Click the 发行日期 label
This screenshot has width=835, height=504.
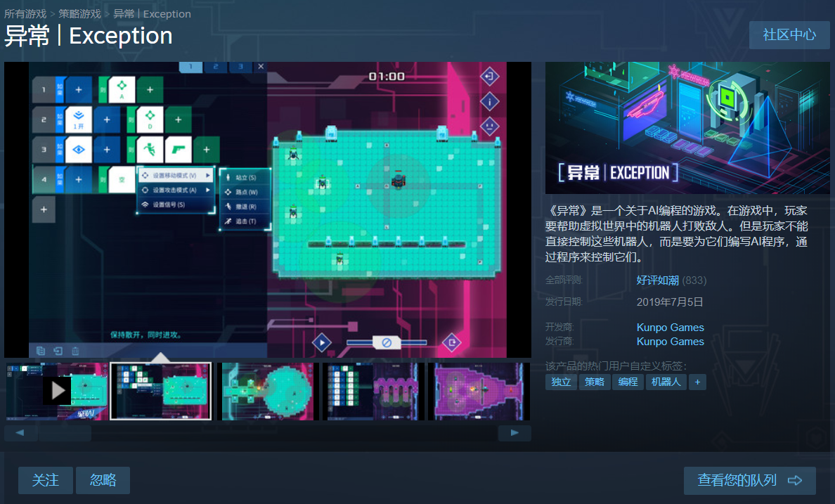(x=564, y=302)
